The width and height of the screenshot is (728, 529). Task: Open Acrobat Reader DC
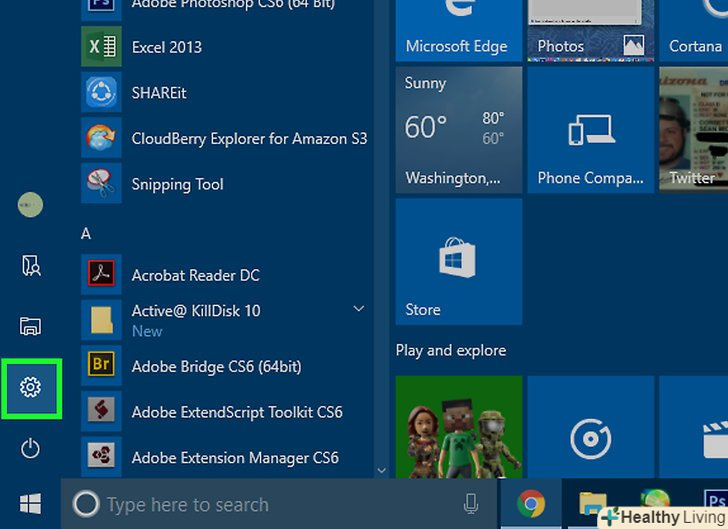(195, 275)
